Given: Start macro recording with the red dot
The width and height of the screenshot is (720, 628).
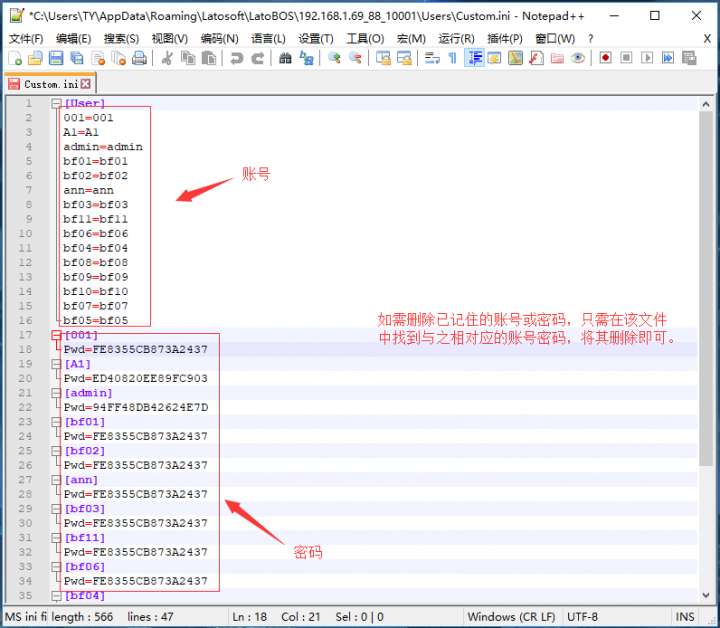Looking at the screenshot, I should tap(605, 58).
